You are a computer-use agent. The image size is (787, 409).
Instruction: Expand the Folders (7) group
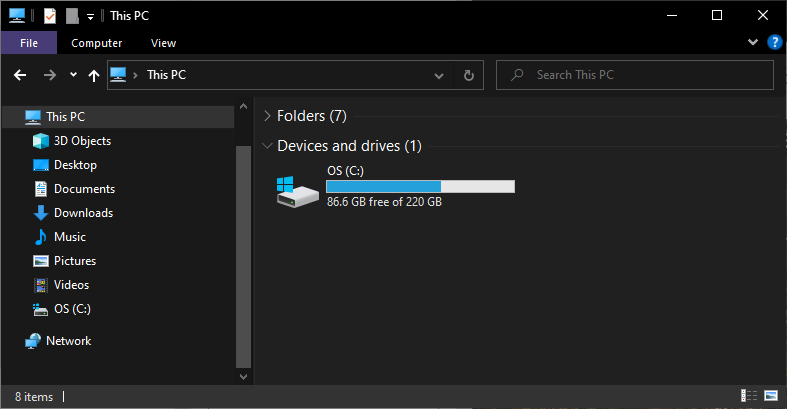pos(267,116)
